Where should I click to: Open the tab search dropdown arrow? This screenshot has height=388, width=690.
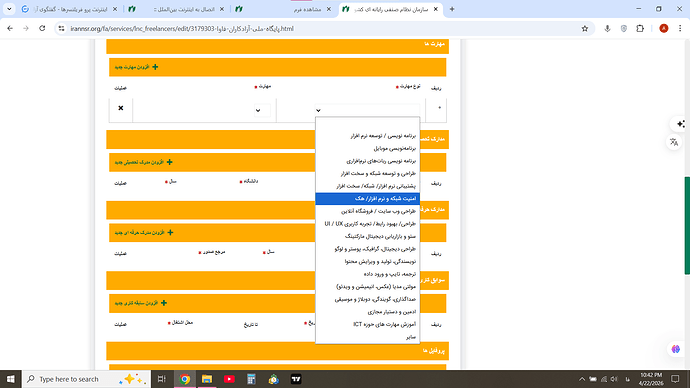pos(9,9)
